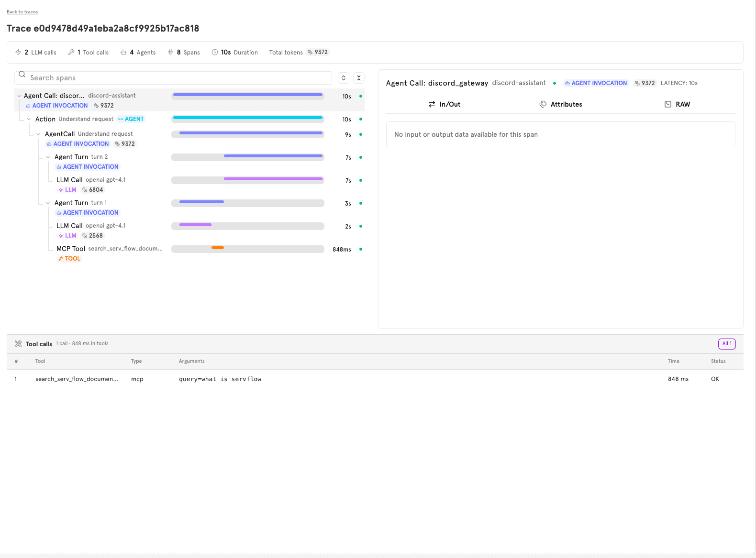Click the green status dot on the 848ms row
756x558 pixels.
pos(361,249)
